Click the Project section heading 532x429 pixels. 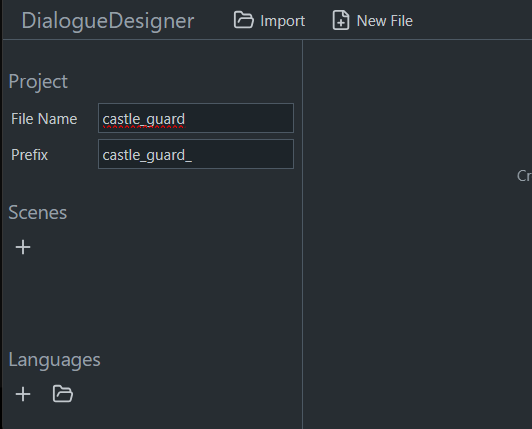[x=38, y=82]
